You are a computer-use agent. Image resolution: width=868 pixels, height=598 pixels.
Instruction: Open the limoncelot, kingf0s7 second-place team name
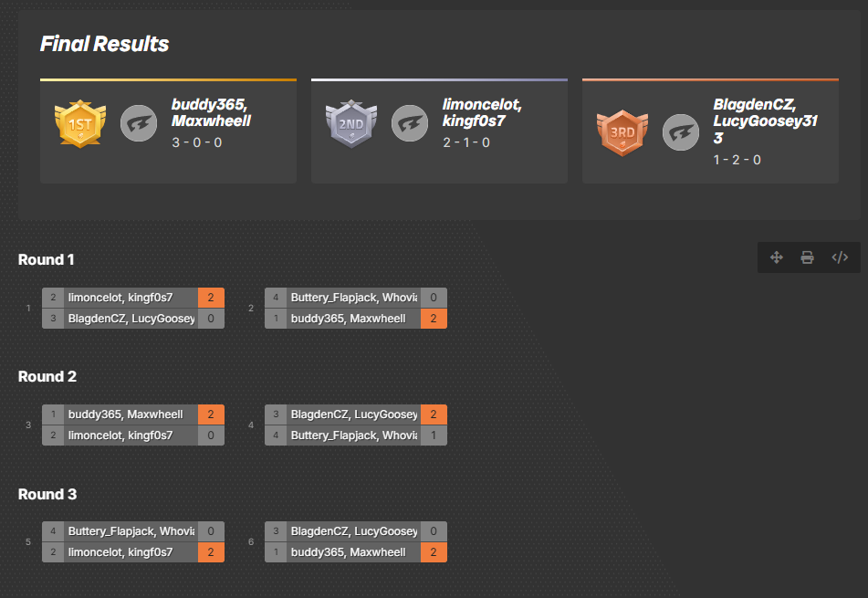click(x=482, y=112)
